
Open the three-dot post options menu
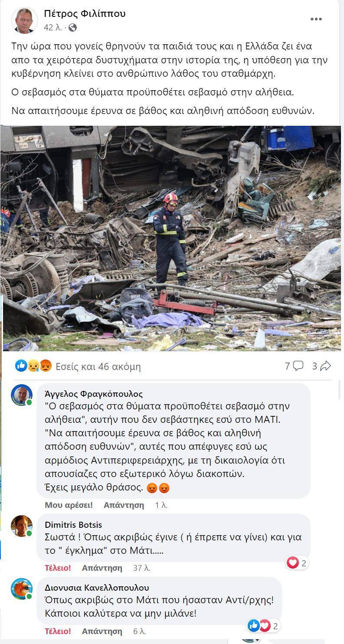(316, 19)
